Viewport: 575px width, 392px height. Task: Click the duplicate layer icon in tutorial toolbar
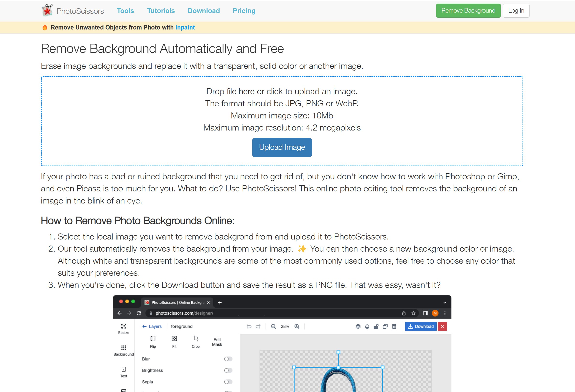tap(385, 327)
